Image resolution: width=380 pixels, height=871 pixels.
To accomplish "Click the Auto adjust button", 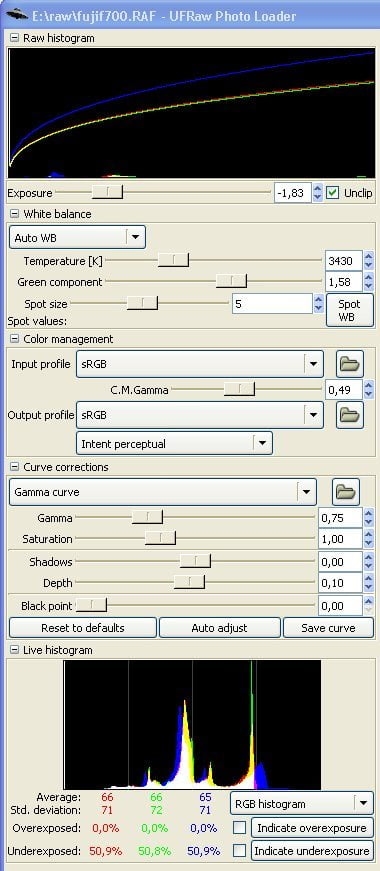I will coord(219,628).
